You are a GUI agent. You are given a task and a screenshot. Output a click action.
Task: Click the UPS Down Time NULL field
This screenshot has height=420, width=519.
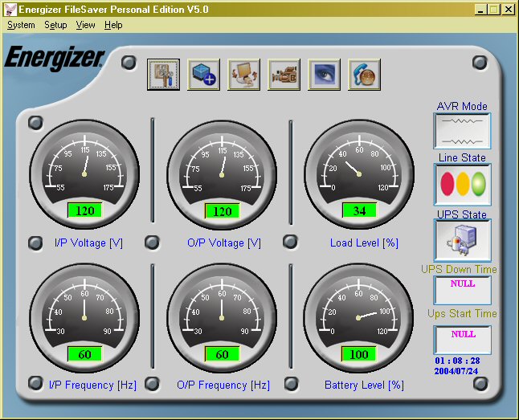[463, 290]
